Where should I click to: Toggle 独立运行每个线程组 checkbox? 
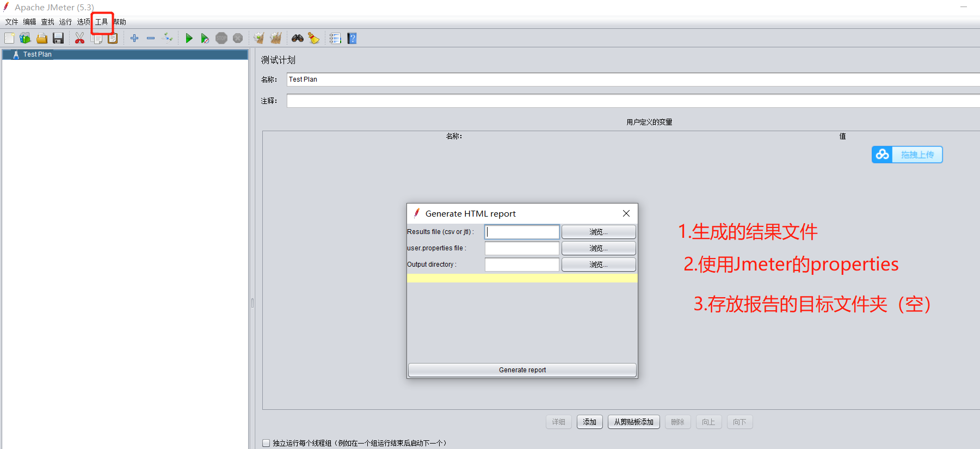point(266,443)
